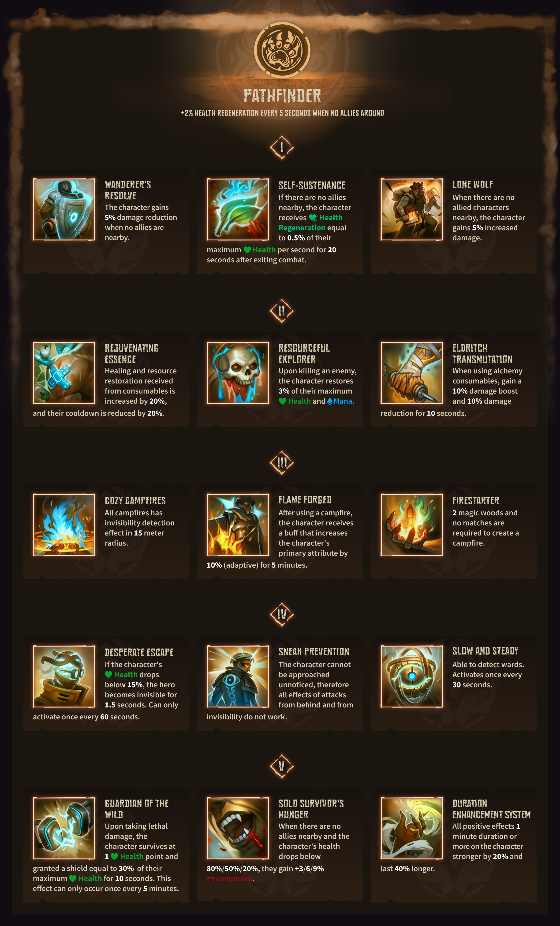Choose Slow and Steady eye icon

[x=411, y=677]
